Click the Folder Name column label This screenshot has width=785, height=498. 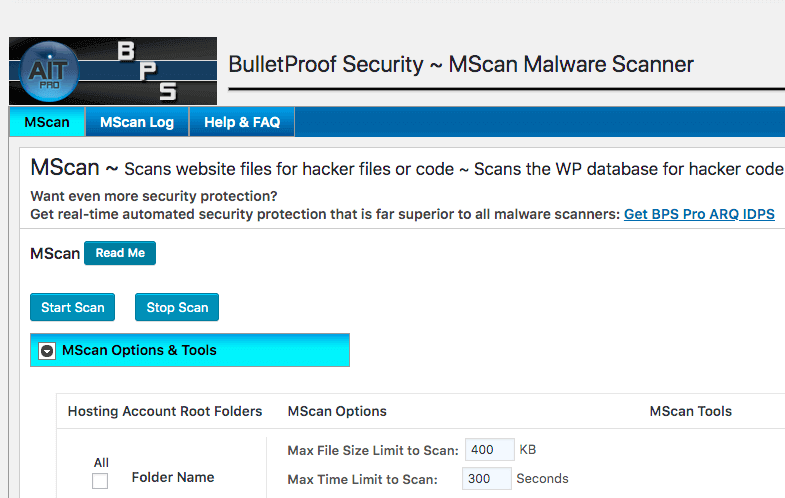point(173,478)
